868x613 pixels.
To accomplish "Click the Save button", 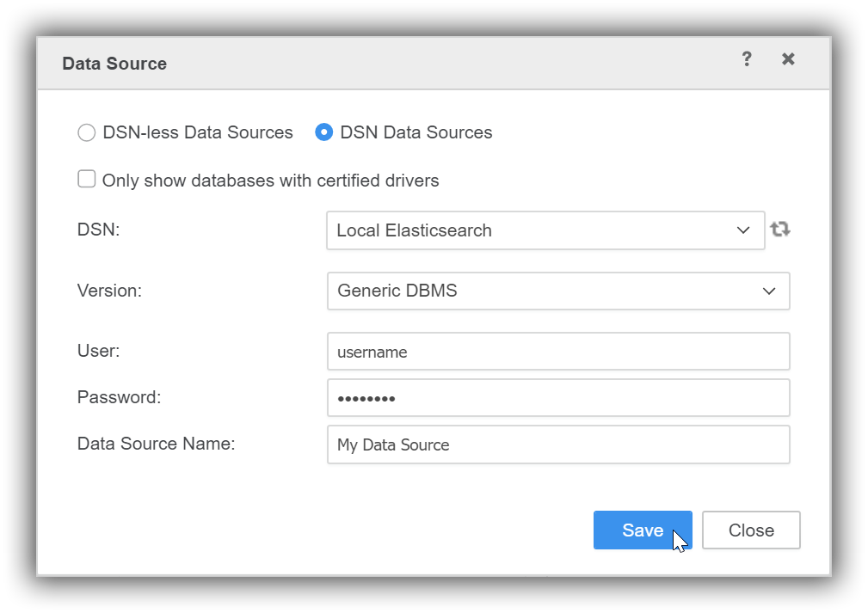I will click(643, 530).
